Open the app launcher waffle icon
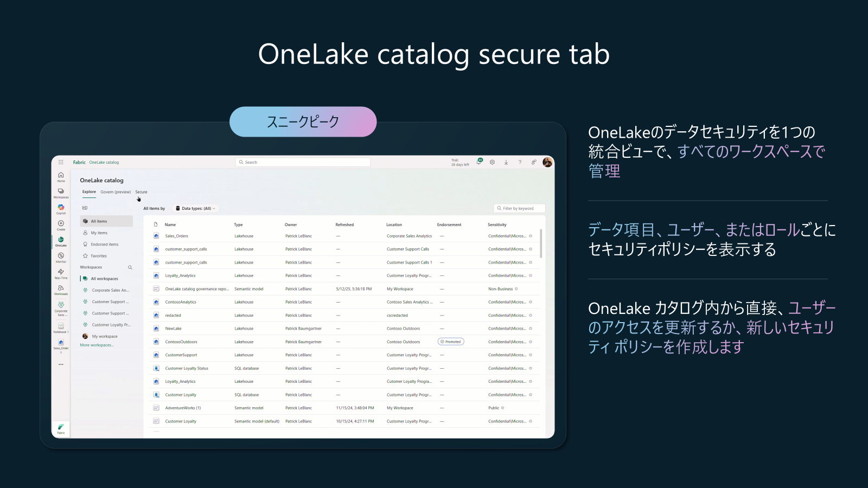The image size is (868, 488). 61,162
